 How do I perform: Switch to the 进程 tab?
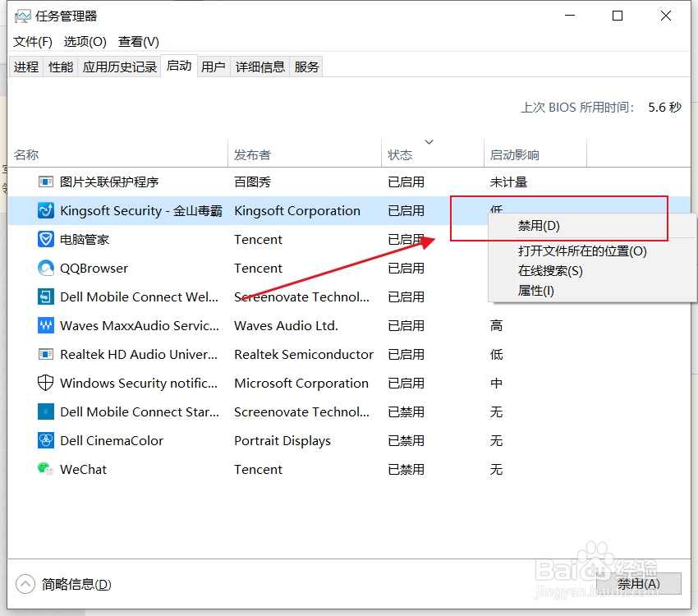click(26, 67)
